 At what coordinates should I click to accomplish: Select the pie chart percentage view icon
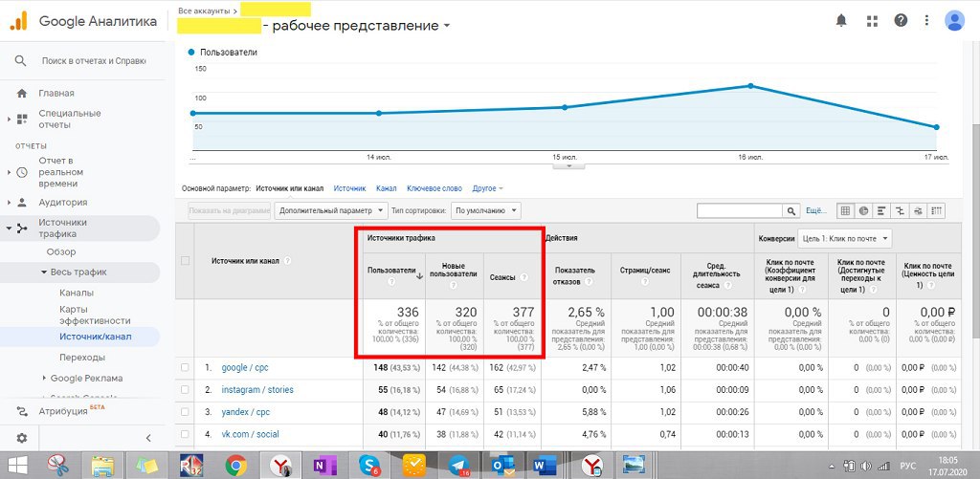click(863, 211)
